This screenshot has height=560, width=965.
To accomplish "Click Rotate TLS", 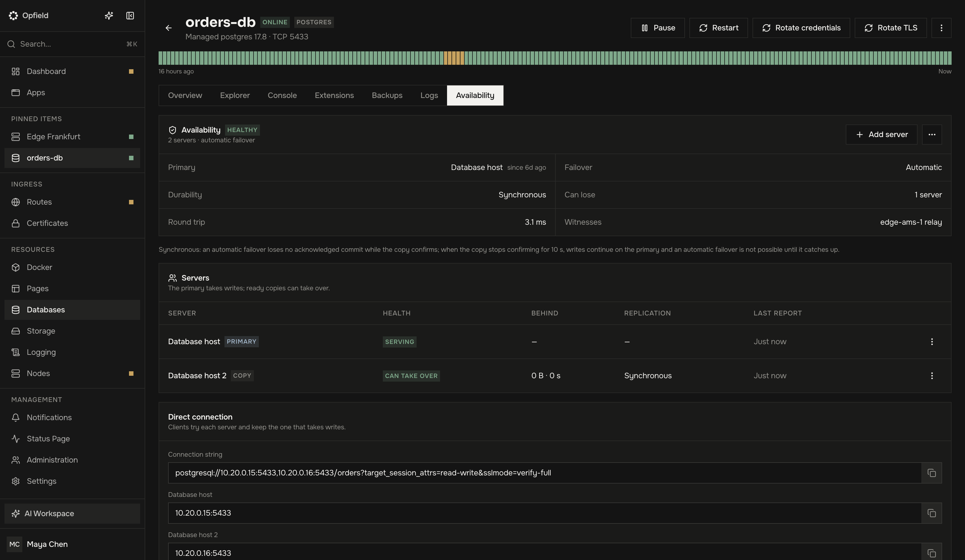I will pos(890,28).
